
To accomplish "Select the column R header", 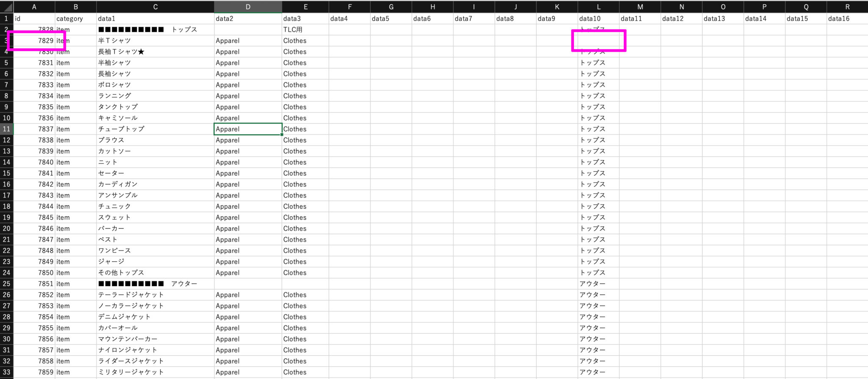I will pyautogui.click(x=847, y=7).
